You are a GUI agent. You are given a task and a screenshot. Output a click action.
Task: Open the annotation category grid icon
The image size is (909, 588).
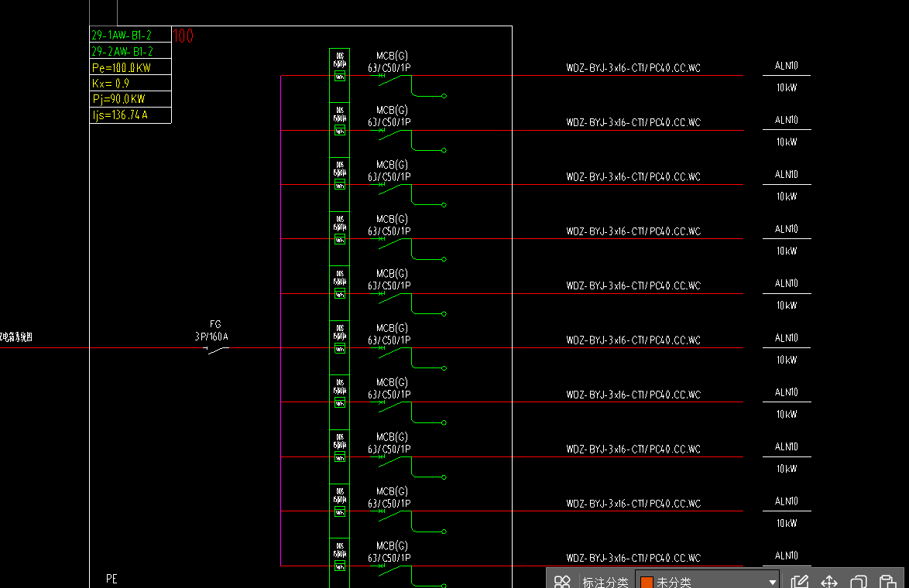(562, 582)
